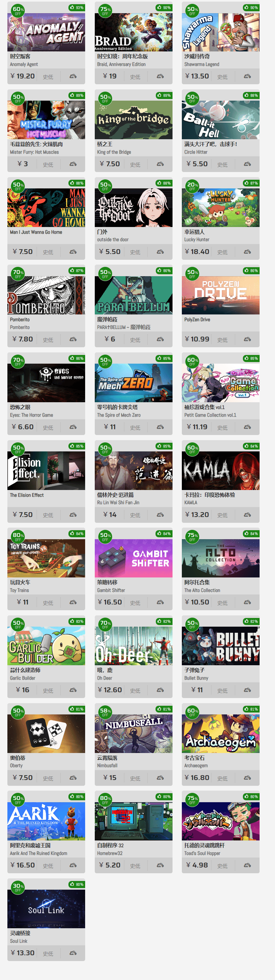The width and height of the screenshot is (275, 980).
Task: Click the cloud icon on Bullet Bunny card
Action: click(247, 690)
